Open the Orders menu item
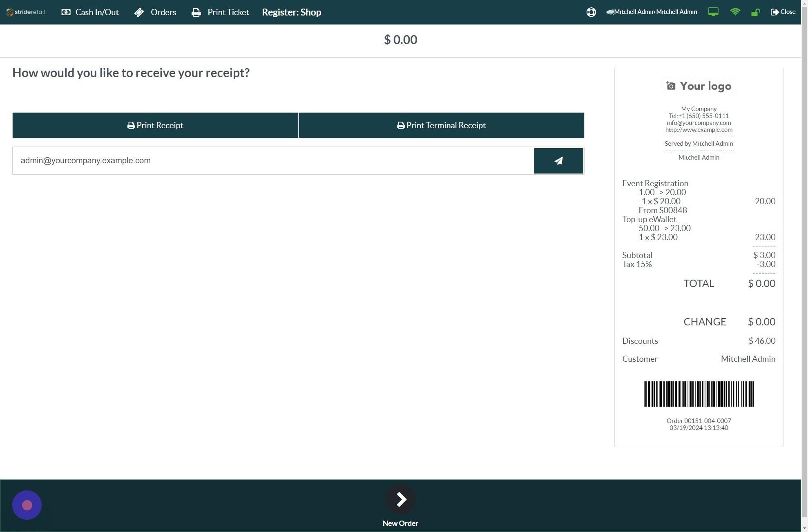This screenshot has width=808, height=532. pyautogui.click(x=155, y=12)
